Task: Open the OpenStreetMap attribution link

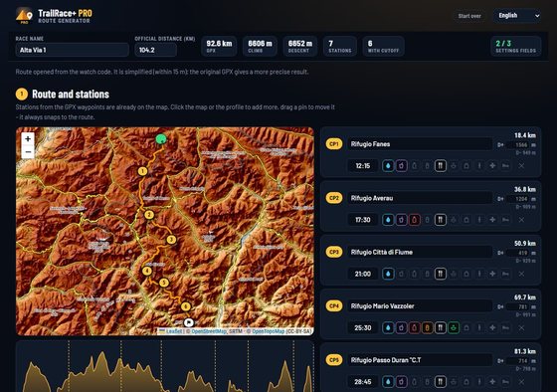Action: 209,331
